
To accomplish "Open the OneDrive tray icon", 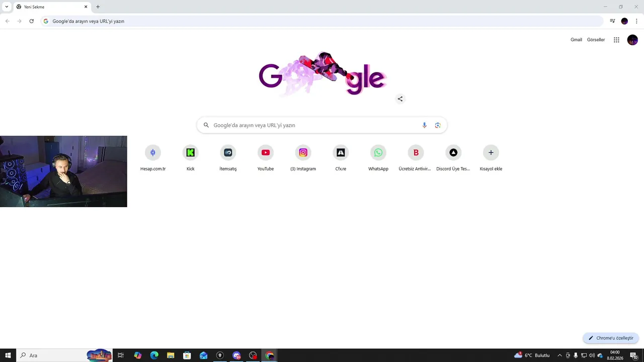I will click(x=600, y=355).
